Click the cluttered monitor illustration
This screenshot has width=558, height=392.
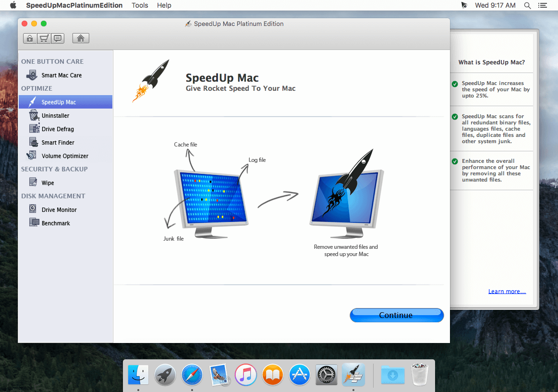pos(211,203)
